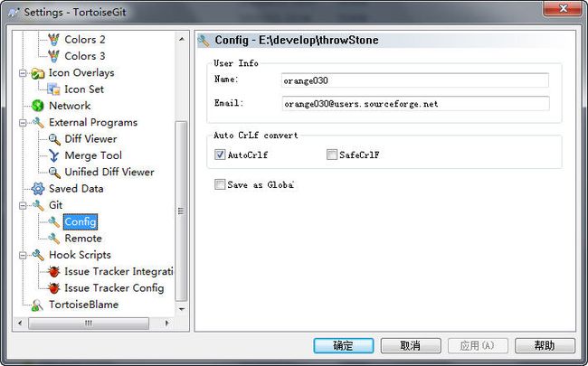Open the External Programs page
The image size is (588, 366).
(93, 123)
